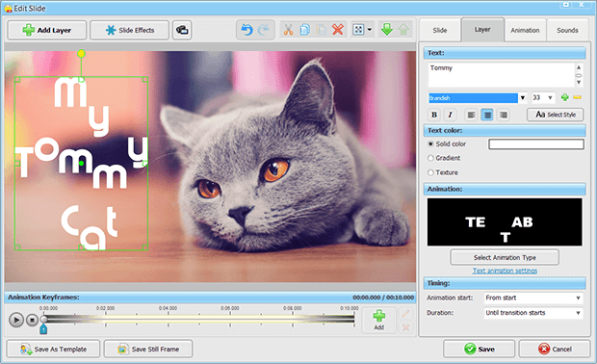The height and width of the screenshot is (364, 597).
Task: Decrease font size with yellow minus
Action: coord(577,97)
